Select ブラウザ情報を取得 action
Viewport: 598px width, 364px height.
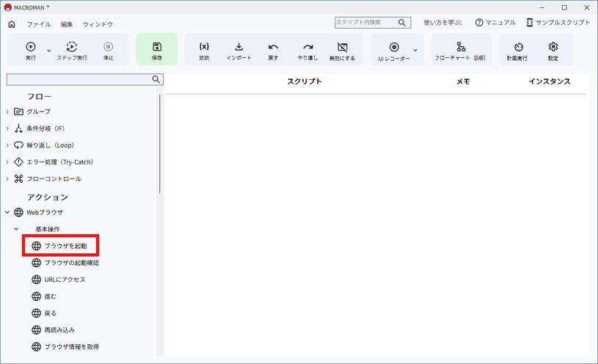click(65, 347)
